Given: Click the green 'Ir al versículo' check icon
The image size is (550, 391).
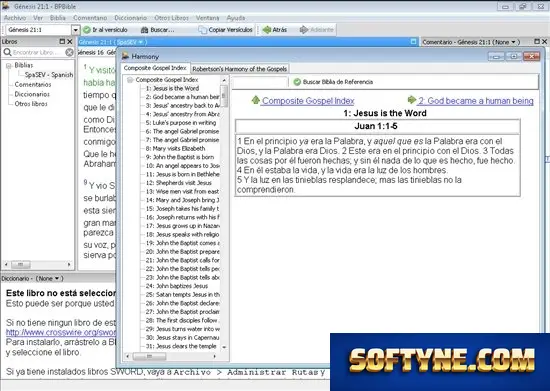Looking at the screenshot, I should [87, 30].
